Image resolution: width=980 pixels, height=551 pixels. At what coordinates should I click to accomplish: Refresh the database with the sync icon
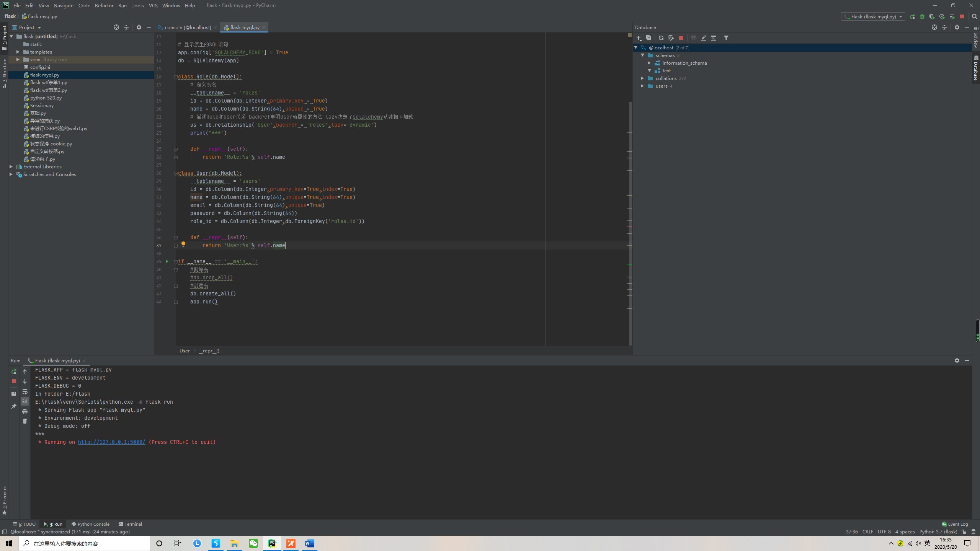tap(661, 38)
